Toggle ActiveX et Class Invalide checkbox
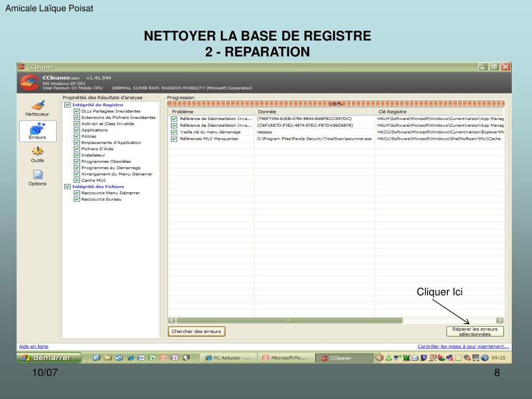The image size is (532, 399). 77,124
